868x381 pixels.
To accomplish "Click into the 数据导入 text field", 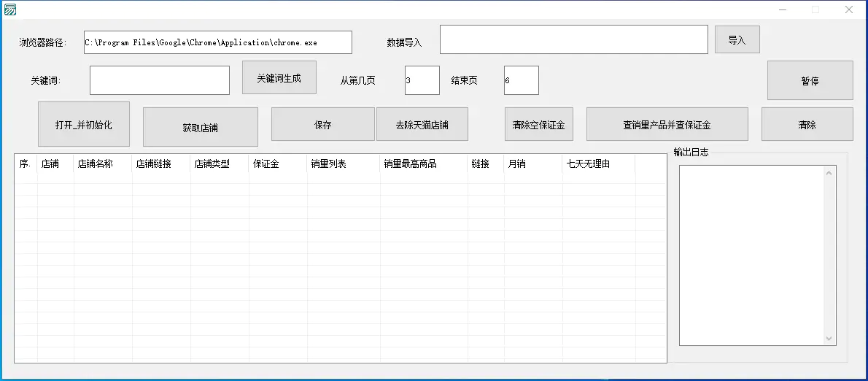I will pyautogui.click(x=573, y=39).
